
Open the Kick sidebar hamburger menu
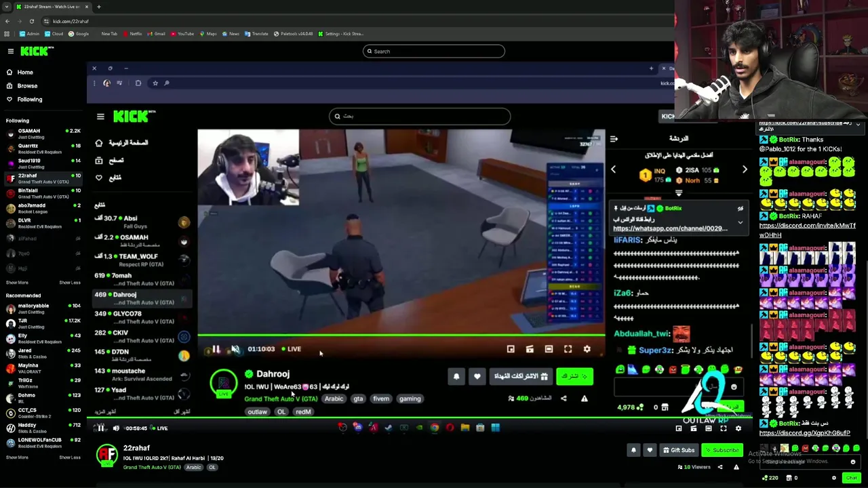11,51
